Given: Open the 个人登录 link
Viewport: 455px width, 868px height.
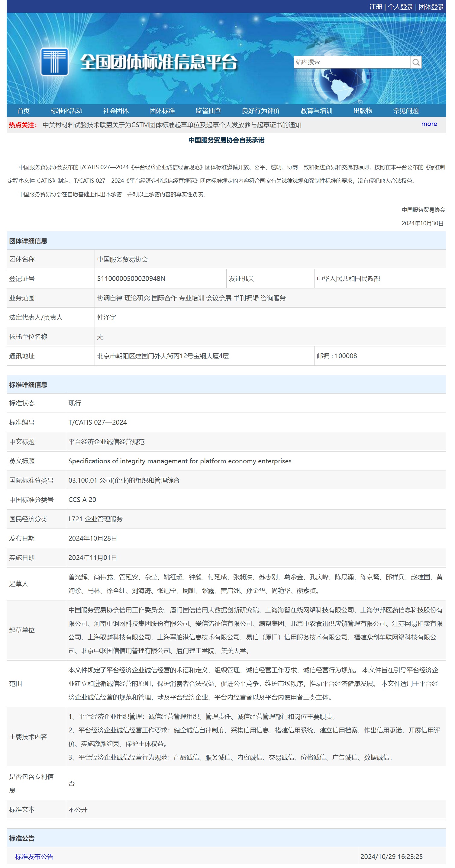Looking at the screenshot, I should [400, 7].
